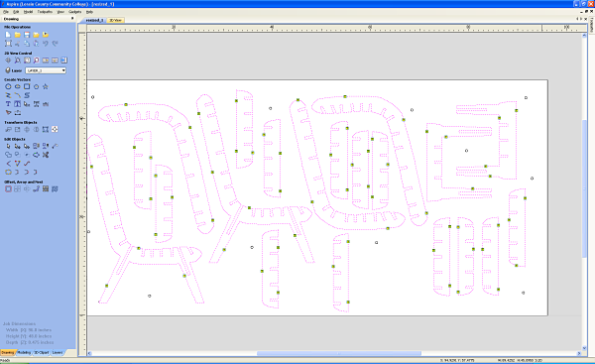Select the Draw Star tool
This screenshot has width=595, height=364.
46,87
